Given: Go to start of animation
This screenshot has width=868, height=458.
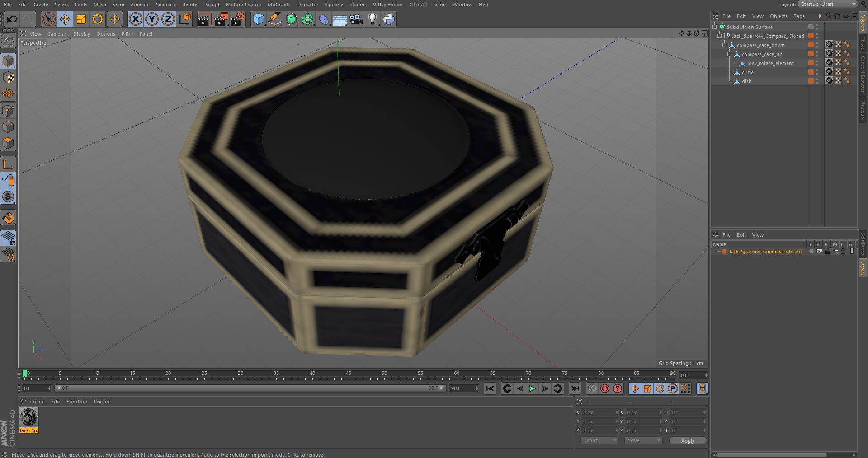Looking at the screenshot, I should tap(490, 388).
